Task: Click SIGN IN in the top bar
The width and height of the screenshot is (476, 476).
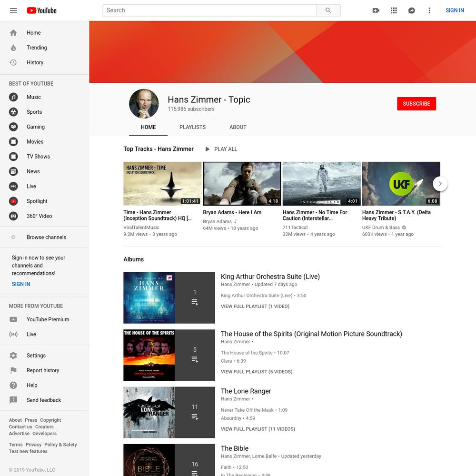Action: click(x=455, y=10)
